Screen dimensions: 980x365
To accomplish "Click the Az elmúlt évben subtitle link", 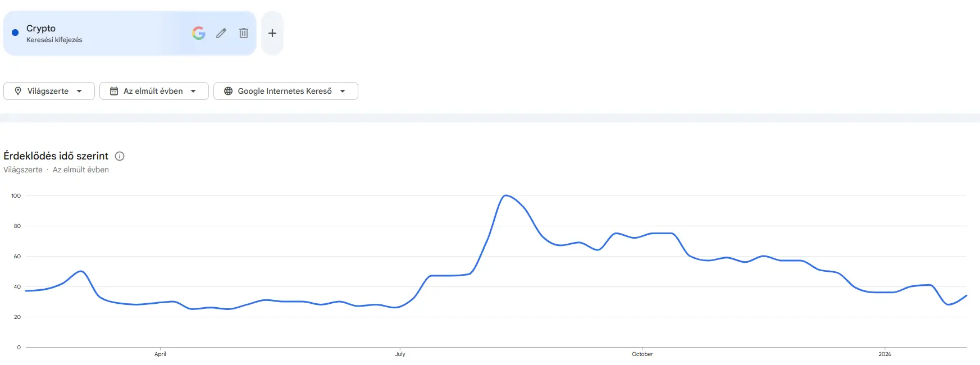I will pos(80,169).
